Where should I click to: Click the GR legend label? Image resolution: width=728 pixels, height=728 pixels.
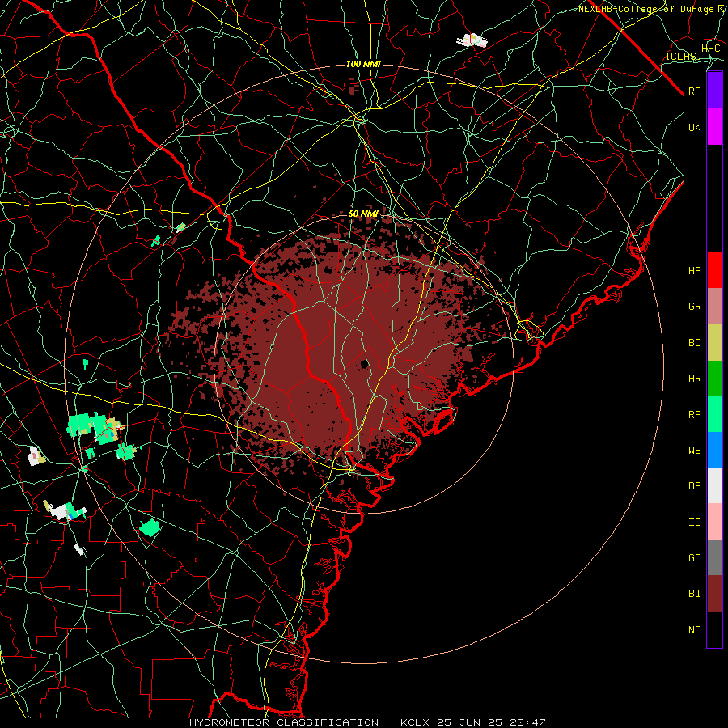tap(695, 307)
